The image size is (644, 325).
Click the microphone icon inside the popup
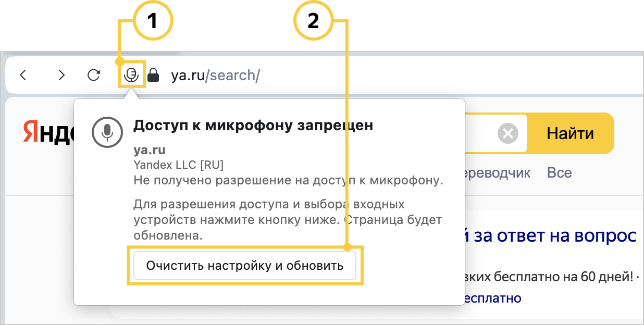107,132
